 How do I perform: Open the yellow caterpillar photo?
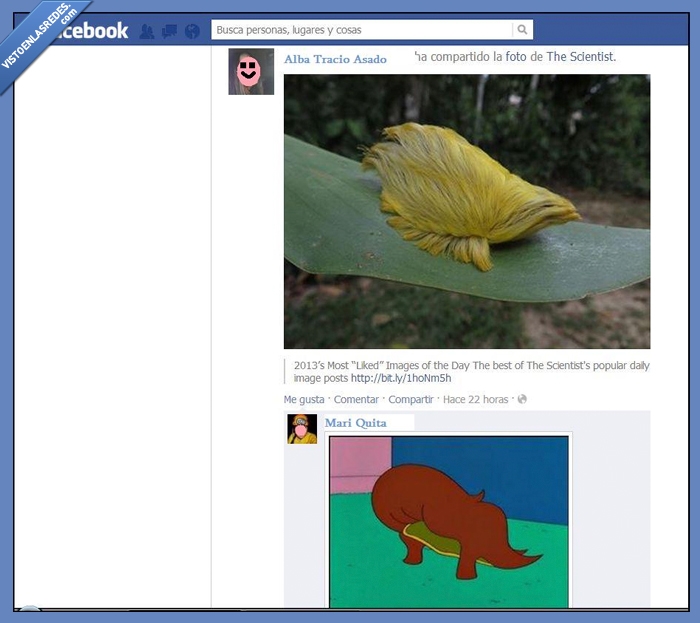(467, 211)
